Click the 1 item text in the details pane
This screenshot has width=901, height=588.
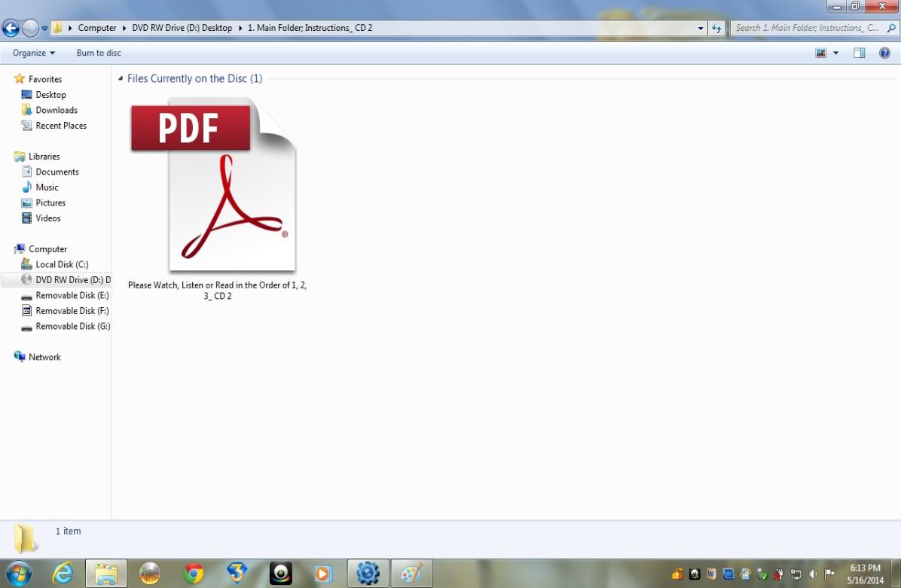tap(69, 531)
